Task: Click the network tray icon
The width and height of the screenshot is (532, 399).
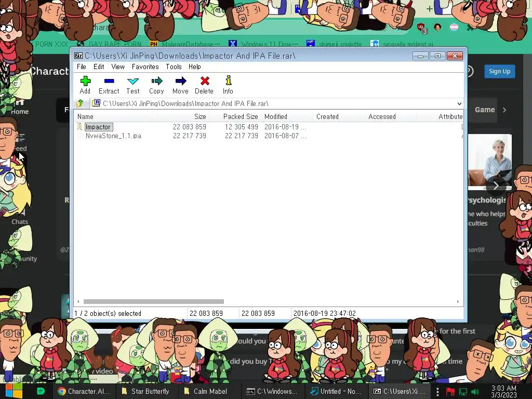Action: (463, 392)
